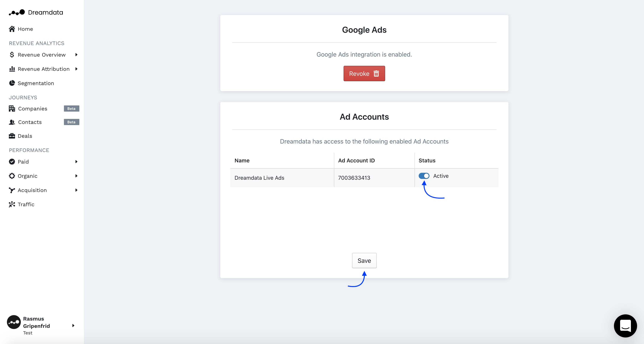Click the trash icon on Revoke button
The image size is (644, 344).
pyautogui.click(x=376, y=73)
